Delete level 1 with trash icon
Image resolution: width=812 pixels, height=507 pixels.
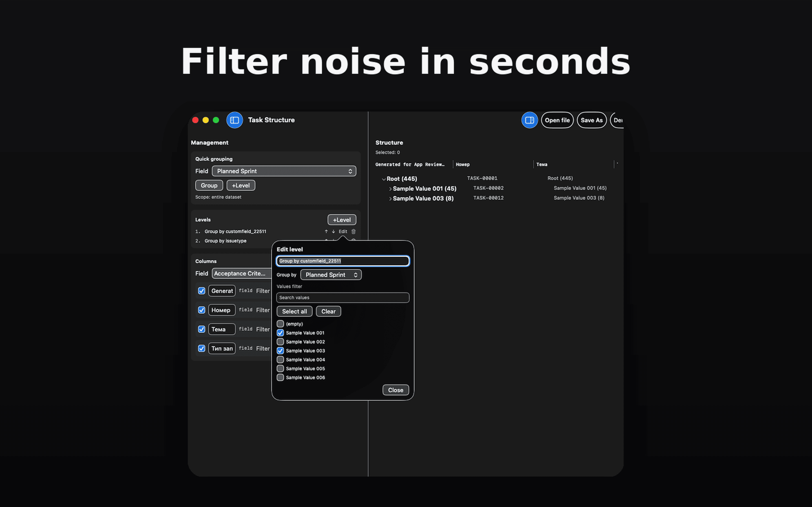pyautogui.click(x=353, y=231)
